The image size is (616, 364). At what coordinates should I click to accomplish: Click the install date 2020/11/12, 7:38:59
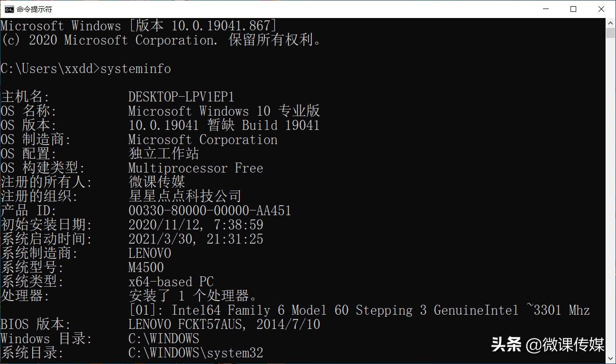196,225
